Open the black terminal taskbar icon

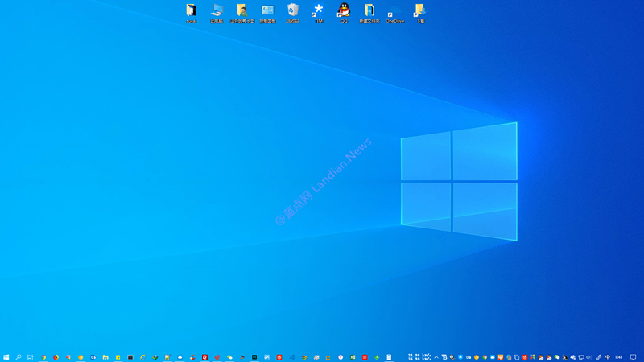[130, 357]
